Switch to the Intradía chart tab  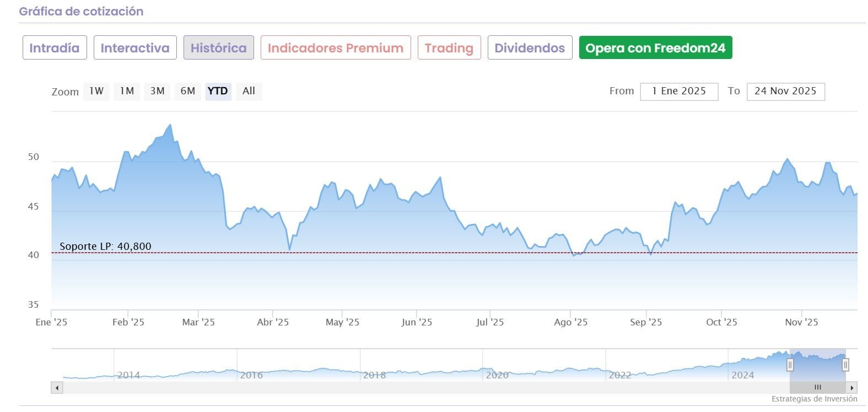coord(55,48)
